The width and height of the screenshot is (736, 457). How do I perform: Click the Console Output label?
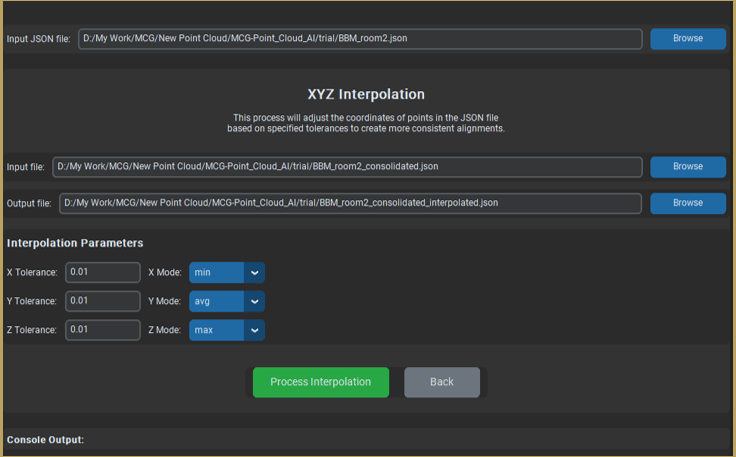click(x=45, y=440)
